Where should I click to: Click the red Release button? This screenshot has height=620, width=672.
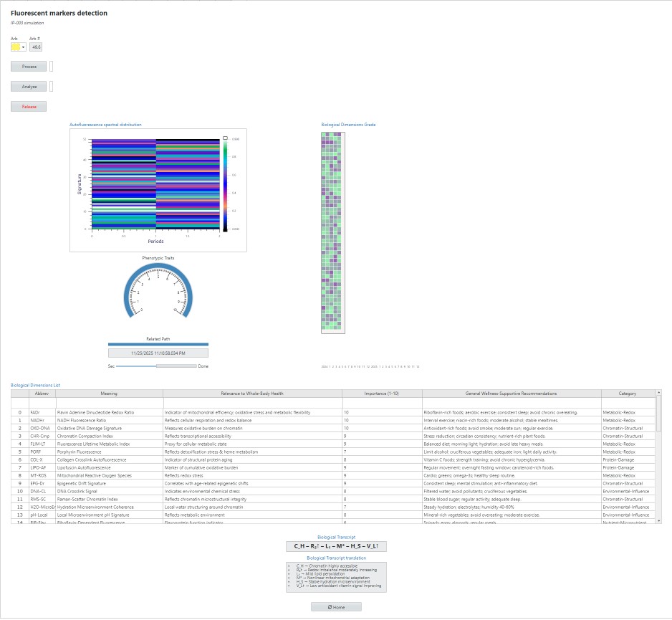point(29,107)
